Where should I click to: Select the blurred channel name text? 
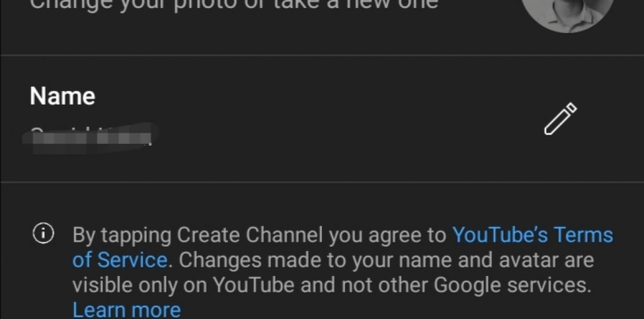click(91, 135)
